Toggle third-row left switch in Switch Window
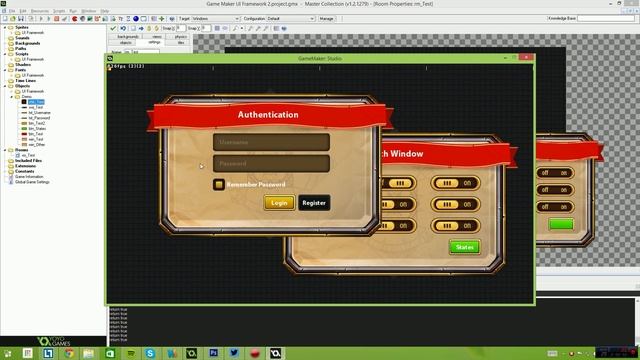 (x=398, y=226)
